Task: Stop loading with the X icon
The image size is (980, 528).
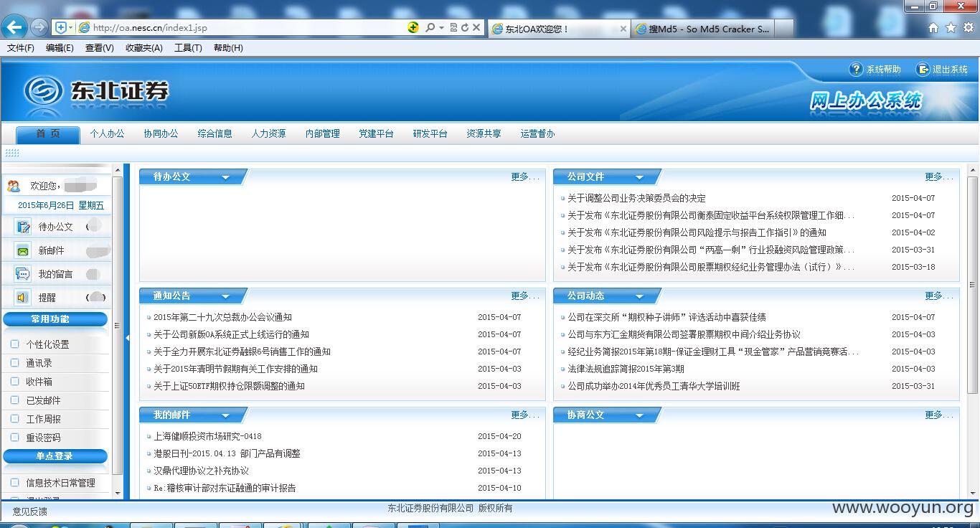Action: point(476,27)
